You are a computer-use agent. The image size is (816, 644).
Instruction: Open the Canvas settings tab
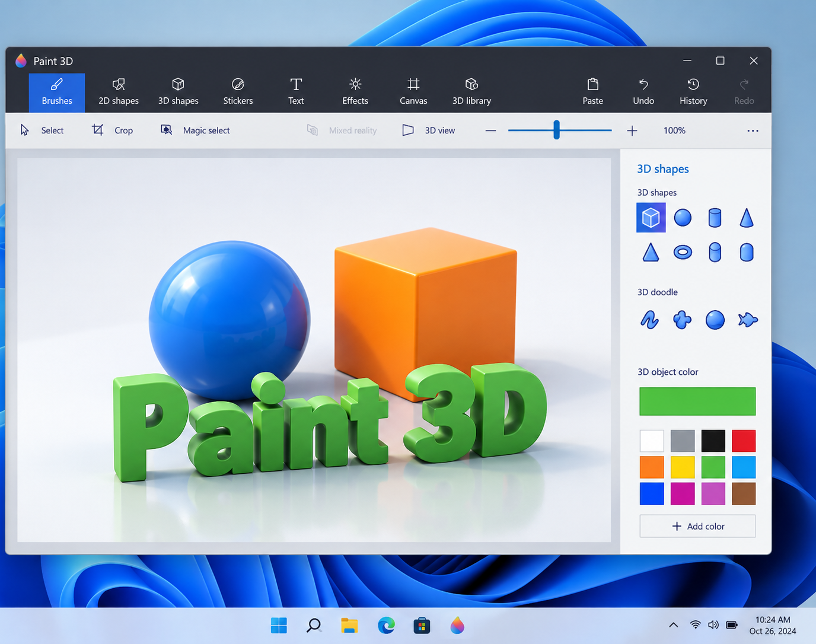[413, 93]
